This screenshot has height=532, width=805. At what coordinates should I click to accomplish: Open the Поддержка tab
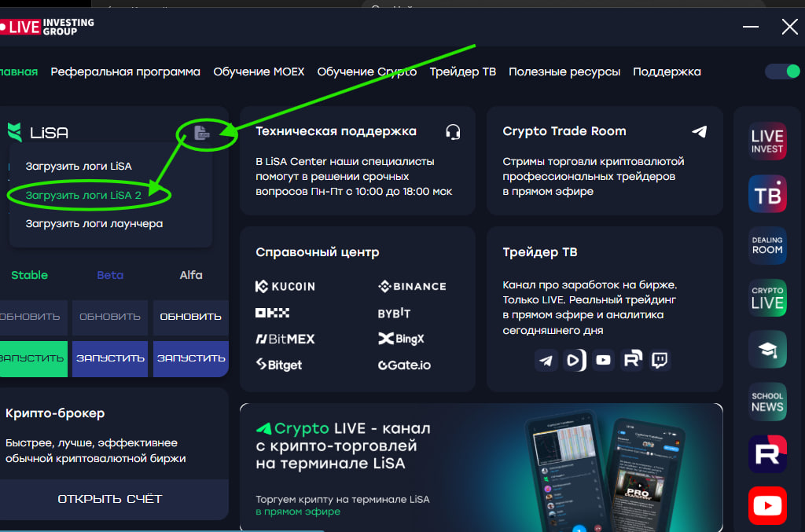pos(667,72)
